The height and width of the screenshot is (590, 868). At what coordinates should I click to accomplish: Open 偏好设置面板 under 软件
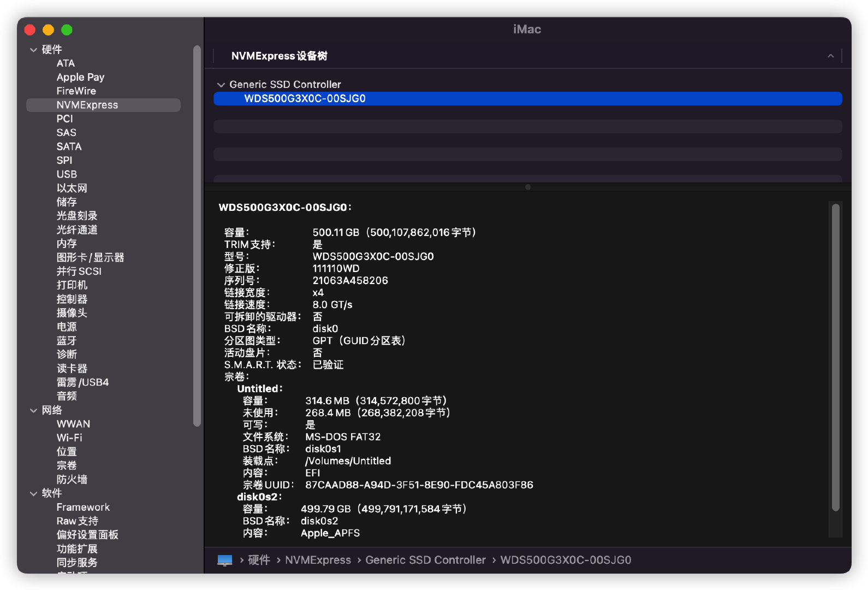[87, 535]
